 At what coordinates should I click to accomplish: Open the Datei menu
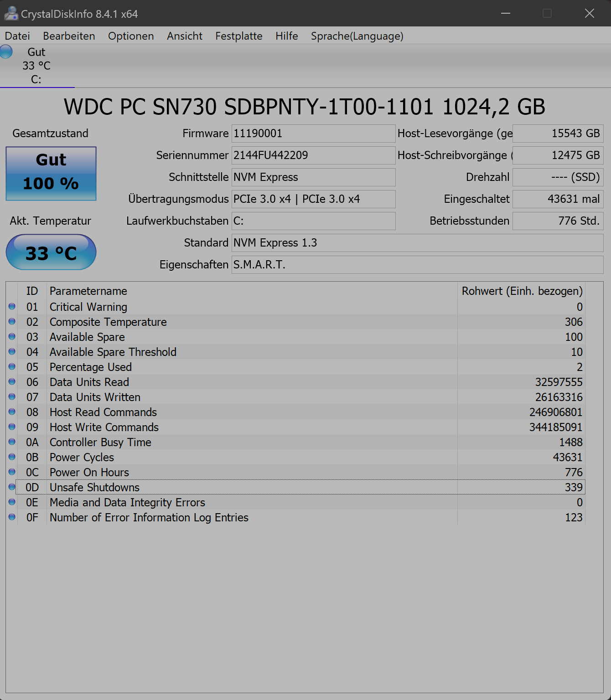(x=17, y=36)
